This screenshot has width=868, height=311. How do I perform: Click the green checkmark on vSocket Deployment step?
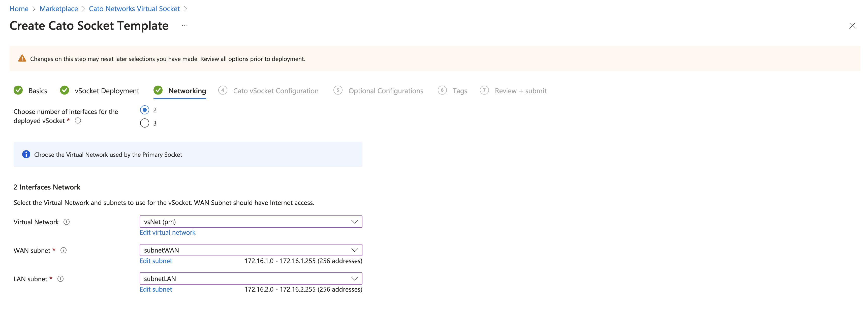[x=64, y=90]
